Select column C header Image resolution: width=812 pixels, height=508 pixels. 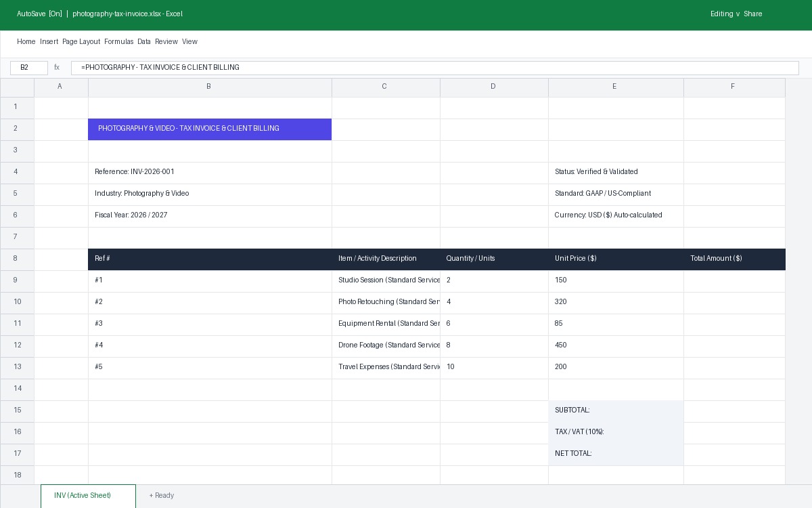[x=386, y=87]
